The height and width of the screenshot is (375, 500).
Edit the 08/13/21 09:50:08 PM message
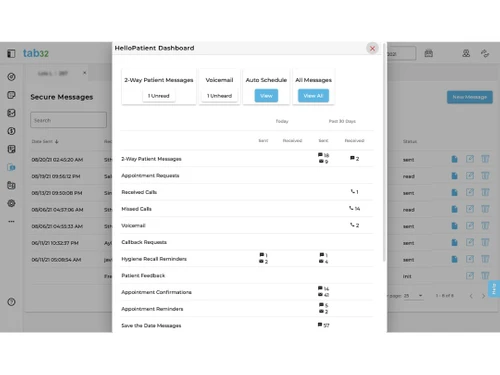(470, 192)
